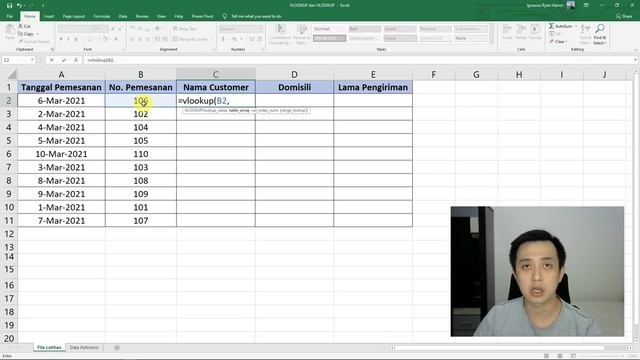The width and height of the screenshot is (640, 360).
Task: Click the Lama Pengiriman header cell
Action: [373, 87]
